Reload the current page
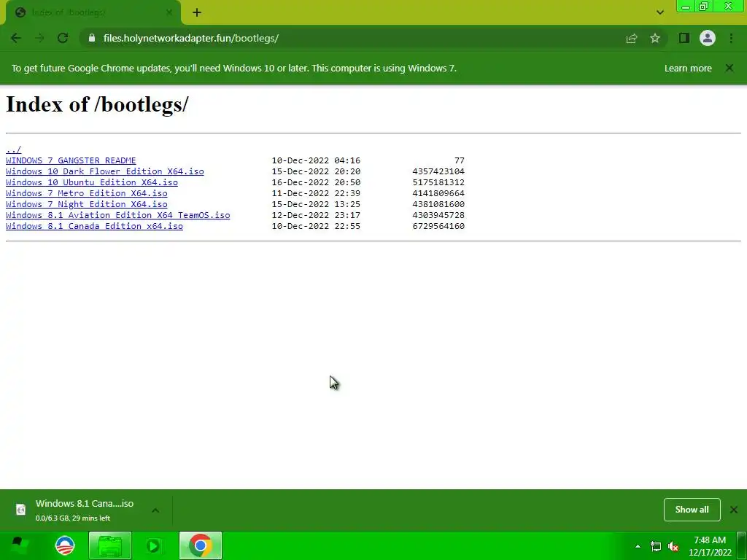The width and height of the screenshot is (747, 560). coord(63,38)
